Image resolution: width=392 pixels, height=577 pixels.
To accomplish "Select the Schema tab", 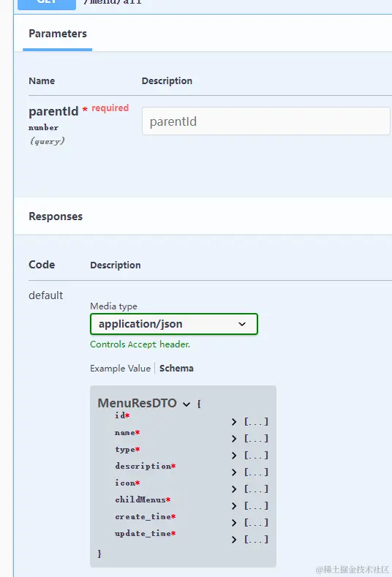I will pyautogui.click(x=176, y=369).
